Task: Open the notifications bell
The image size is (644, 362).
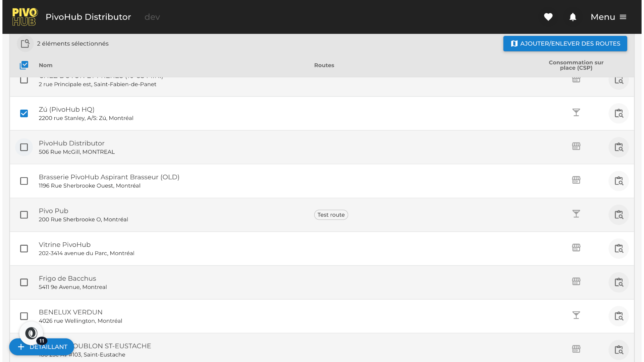Action: (x=573, y=17)
